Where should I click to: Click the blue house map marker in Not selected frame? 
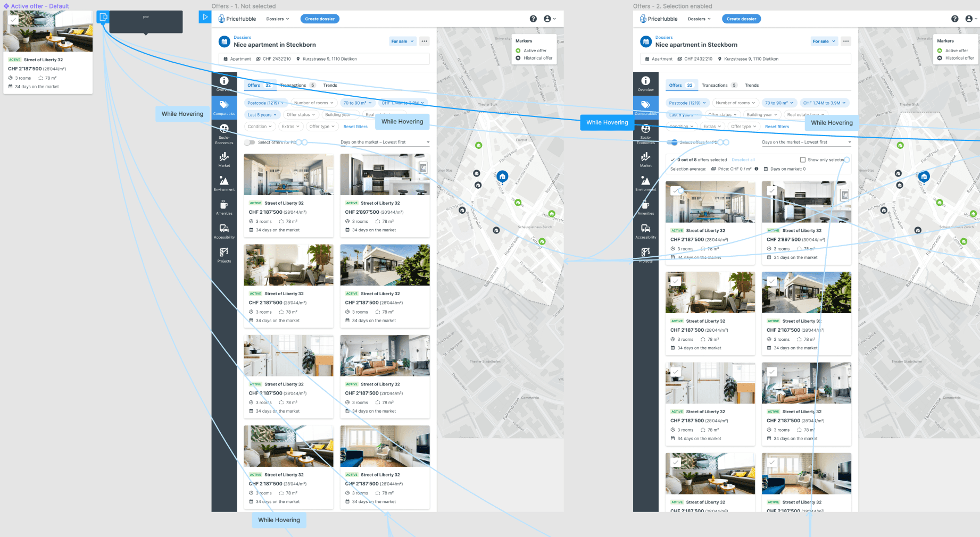coord(502,177)
